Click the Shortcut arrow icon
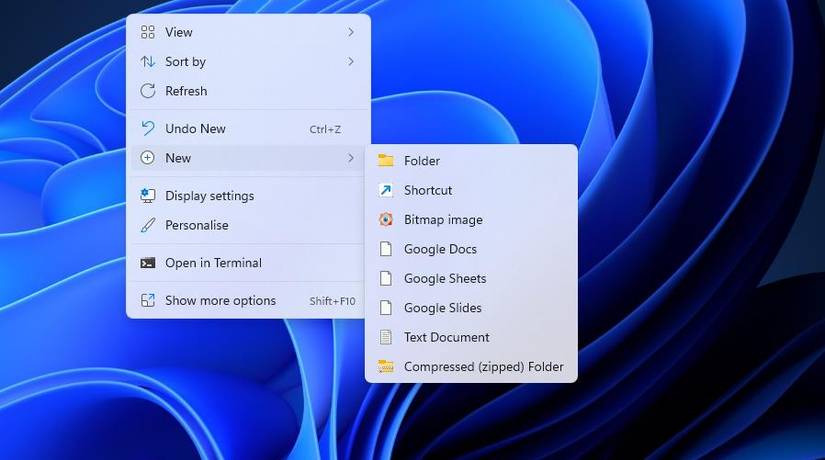 [386, 190]
